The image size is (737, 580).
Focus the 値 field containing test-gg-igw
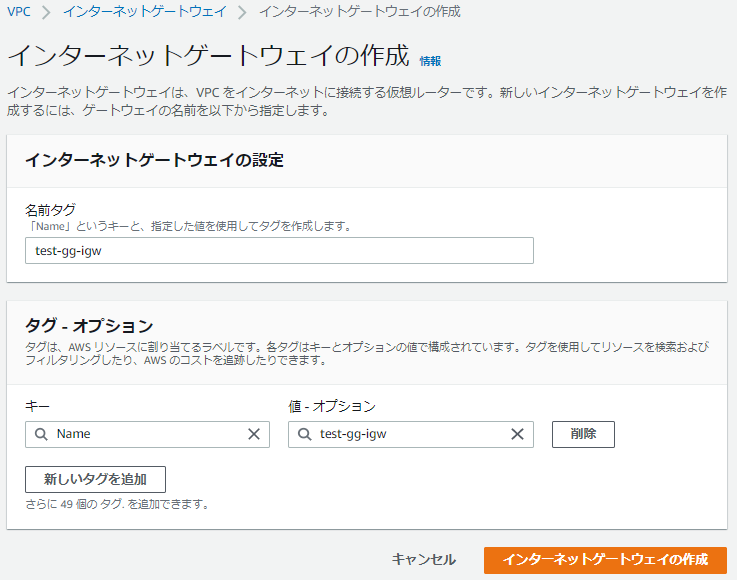[410, 434]
